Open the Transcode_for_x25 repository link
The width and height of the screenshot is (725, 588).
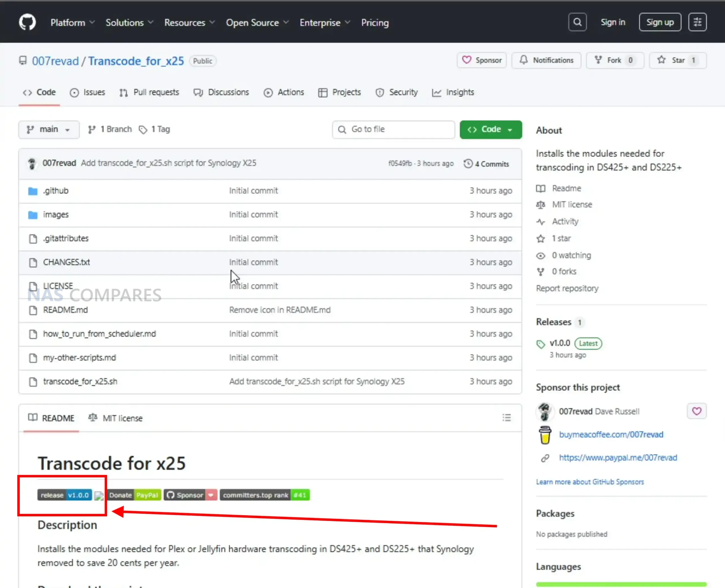[136, 61]
